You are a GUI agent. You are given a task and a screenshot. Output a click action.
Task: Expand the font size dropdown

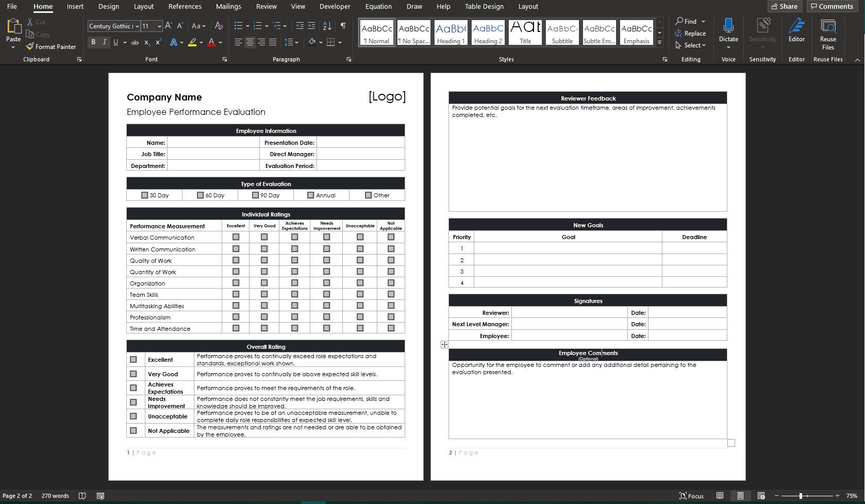[159, 26]
